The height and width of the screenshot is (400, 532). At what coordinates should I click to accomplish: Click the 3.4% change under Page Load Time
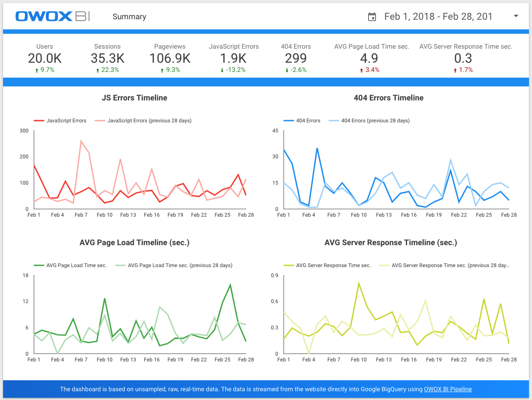pos(372,70)
